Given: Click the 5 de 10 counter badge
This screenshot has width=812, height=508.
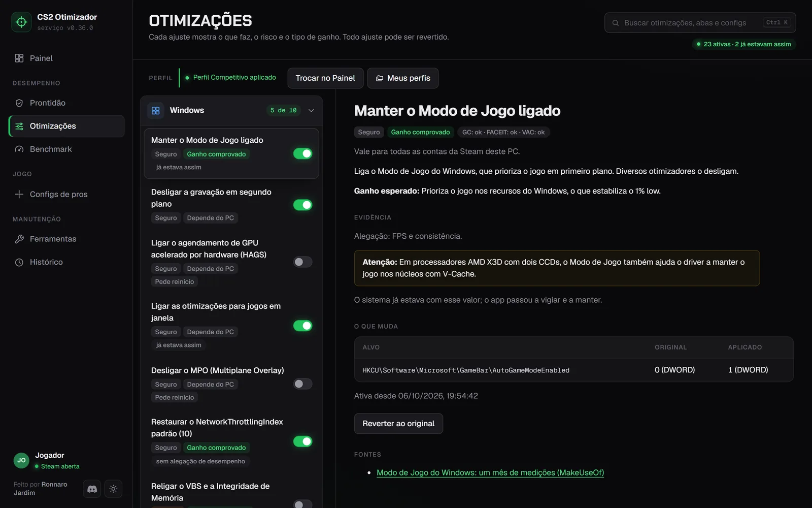Looking at the screenshot, I should tap(283, 110).
